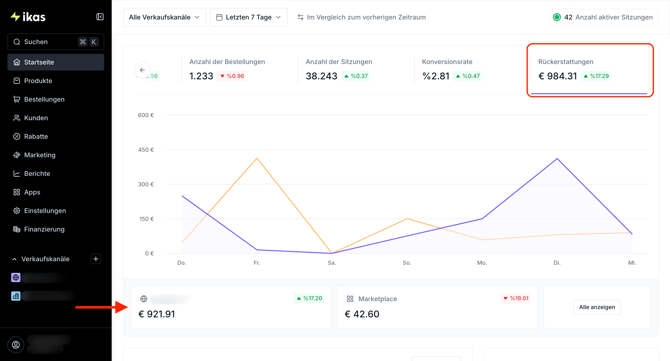Open the Letzten 7 Tage date dropdown
This screenshot has height=361, width=670.
click(x=248, y=17)
